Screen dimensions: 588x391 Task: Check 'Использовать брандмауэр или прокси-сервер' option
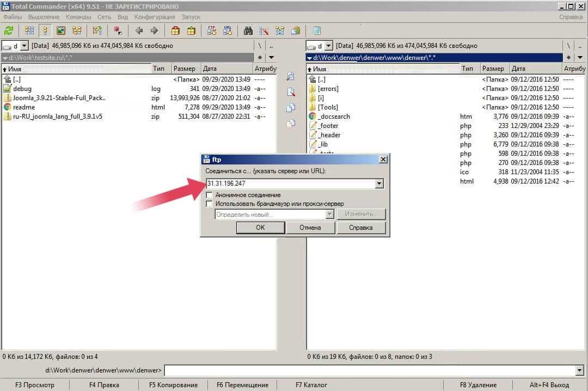click(209, 204)
